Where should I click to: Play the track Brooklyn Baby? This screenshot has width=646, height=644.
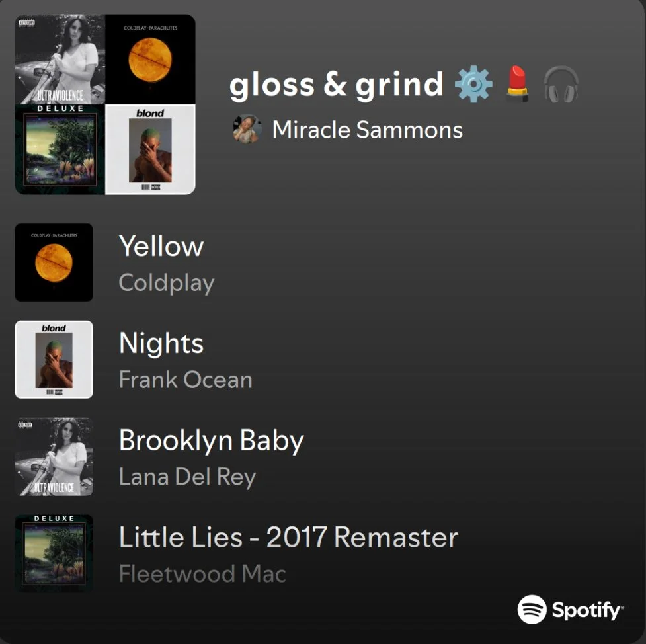click(x=212, y=441)
